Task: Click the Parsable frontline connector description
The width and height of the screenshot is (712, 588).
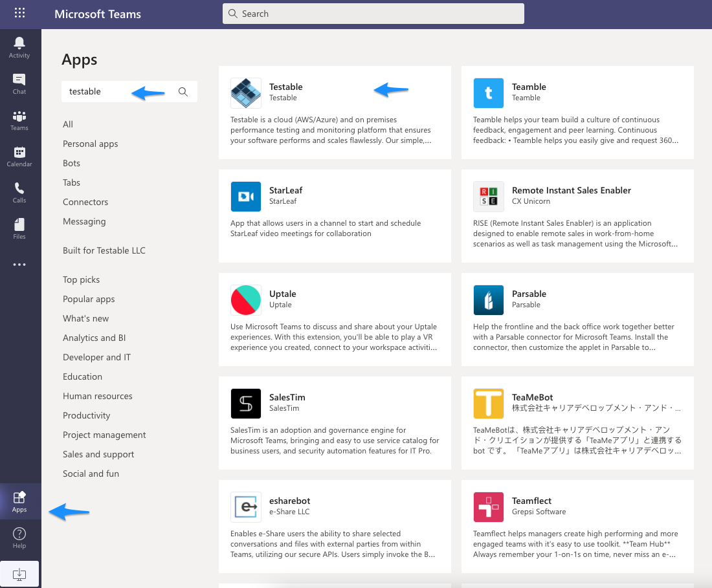Action: [x=573, y=337]
